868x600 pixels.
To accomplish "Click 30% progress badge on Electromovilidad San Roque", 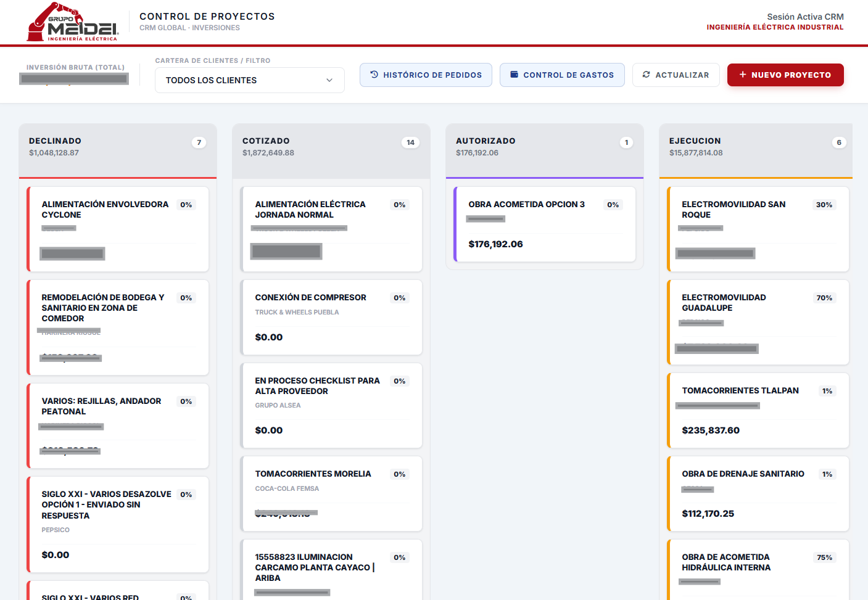I will coord(824,205).
